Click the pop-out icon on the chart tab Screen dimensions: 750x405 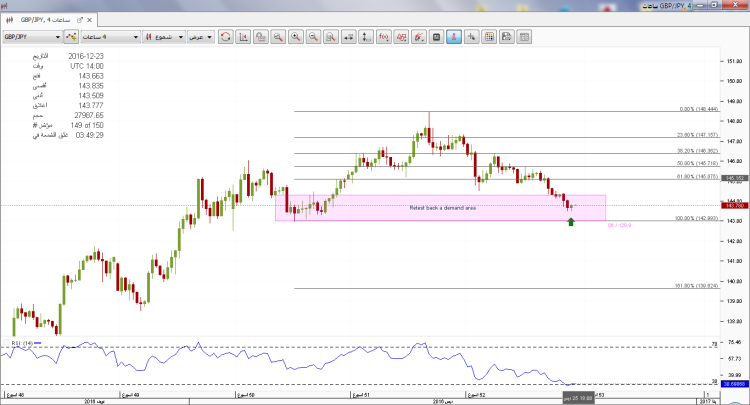80,20
